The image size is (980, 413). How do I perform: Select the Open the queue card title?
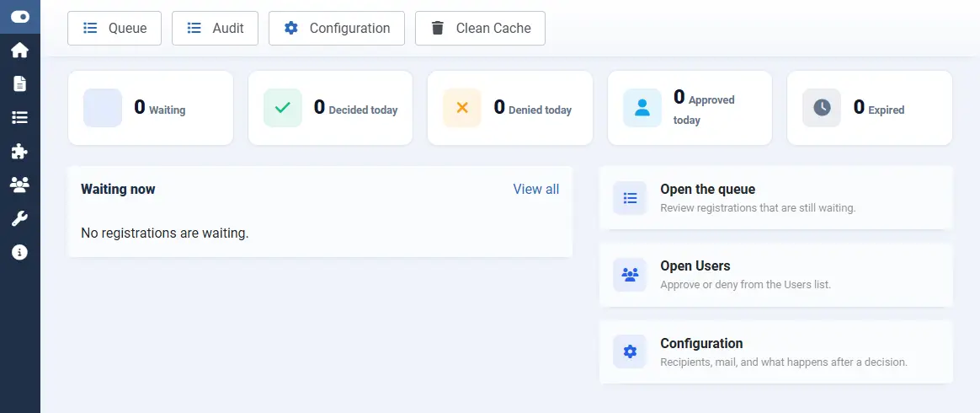tap(707, 189)
